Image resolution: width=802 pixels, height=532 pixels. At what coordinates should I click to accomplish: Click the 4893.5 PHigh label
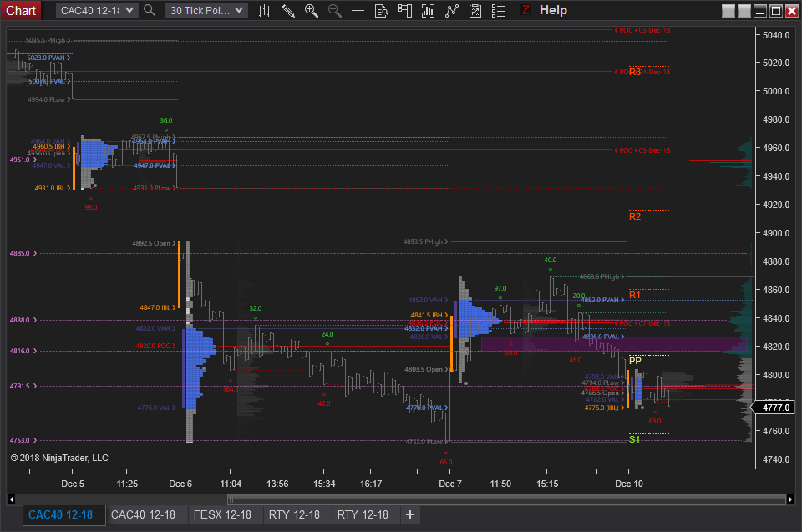coord(425,241)
